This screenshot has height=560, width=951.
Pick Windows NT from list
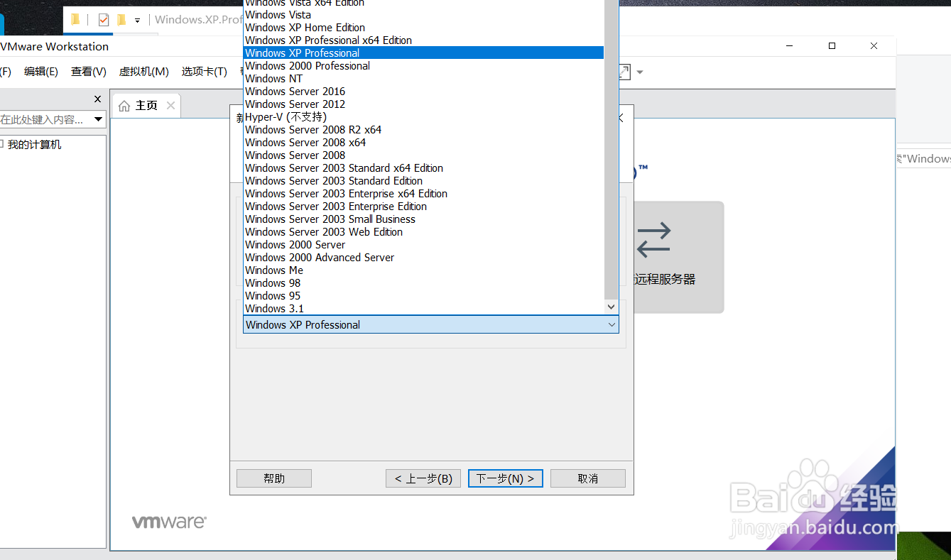[x=423, y=79]
